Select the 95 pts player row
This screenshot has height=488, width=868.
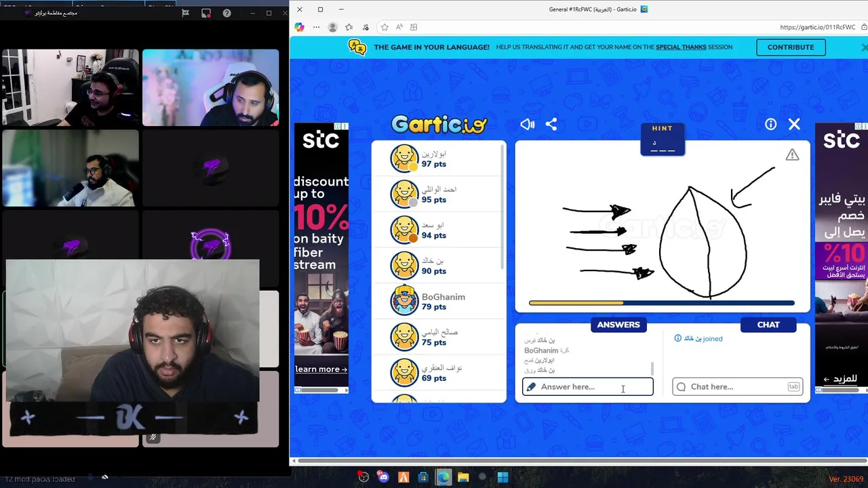tap(439, 194)
